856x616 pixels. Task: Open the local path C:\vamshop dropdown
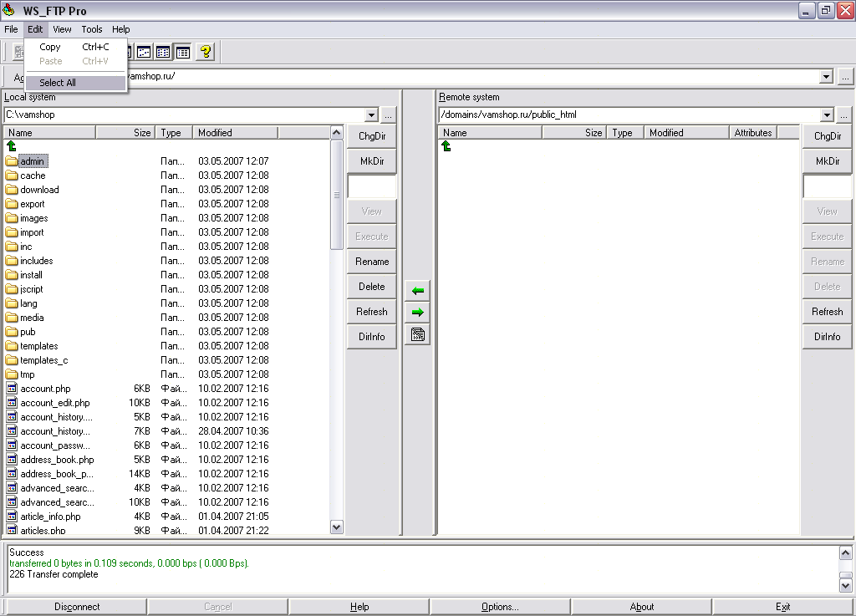click(371, 115)
